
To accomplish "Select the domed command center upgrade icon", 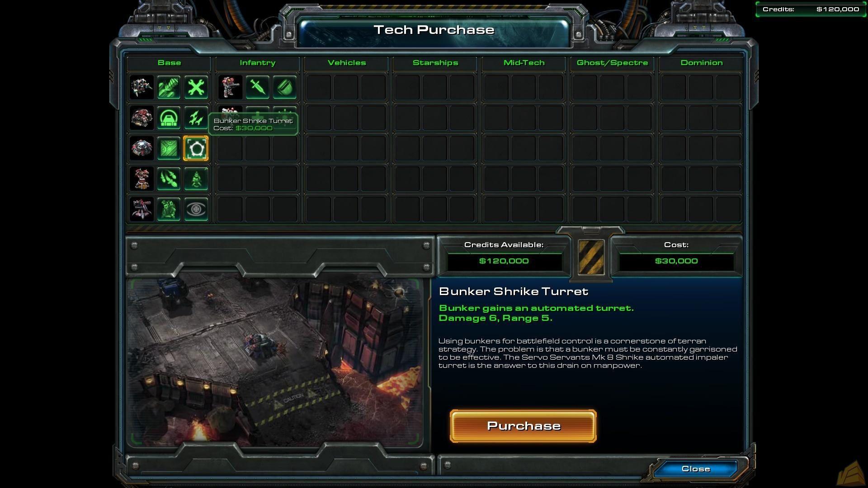I will click(x=169, y=118).
